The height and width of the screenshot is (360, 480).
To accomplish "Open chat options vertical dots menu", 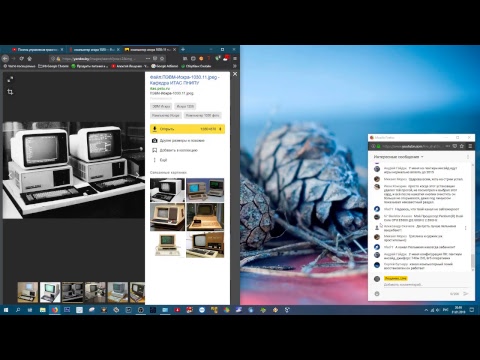I will 468,156.
